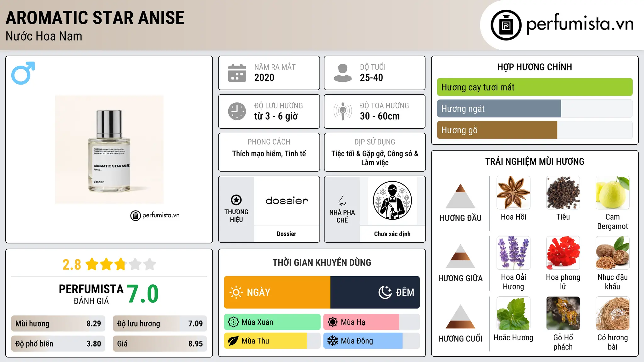Click the clock icon beside Độ Lưu Hương
The width and height of the screenshot is (644, 362).
point(237,111)
